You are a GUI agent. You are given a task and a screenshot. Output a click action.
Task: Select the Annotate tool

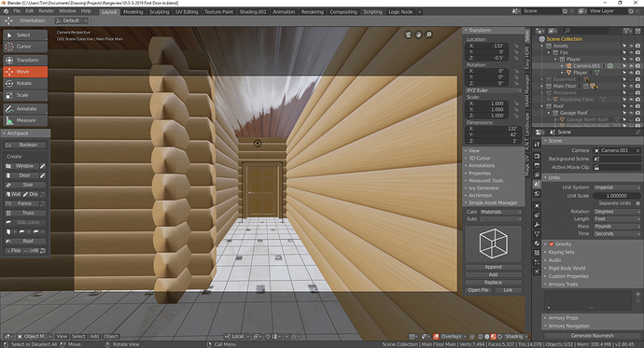click(x=25, y=109)
